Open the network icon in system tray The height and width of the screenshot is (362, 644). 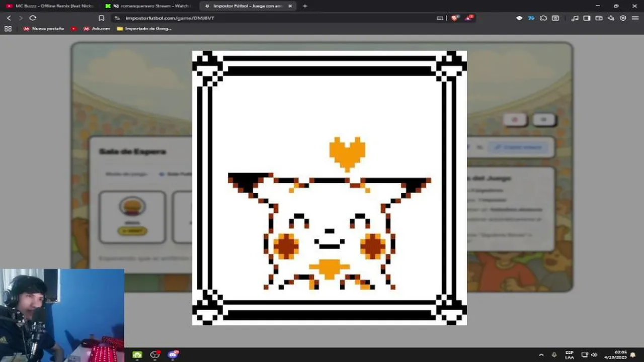coord(585,355)
